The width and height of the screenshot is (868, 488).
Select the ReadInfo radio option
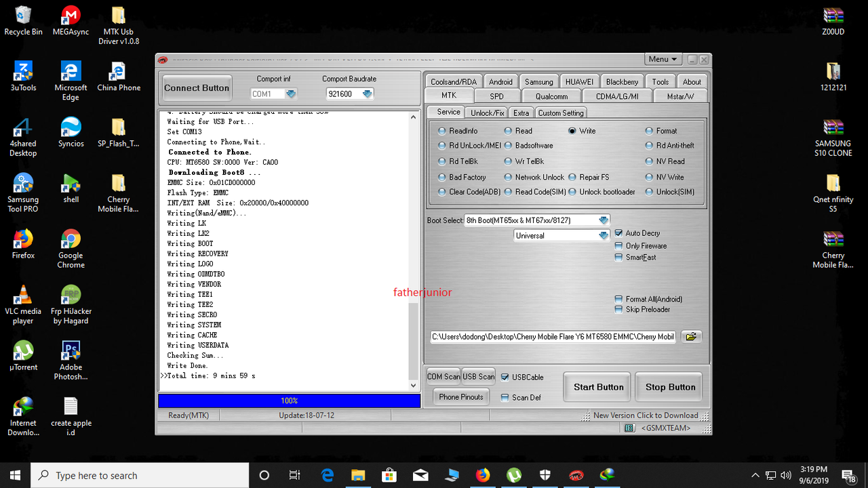(458, 131)
